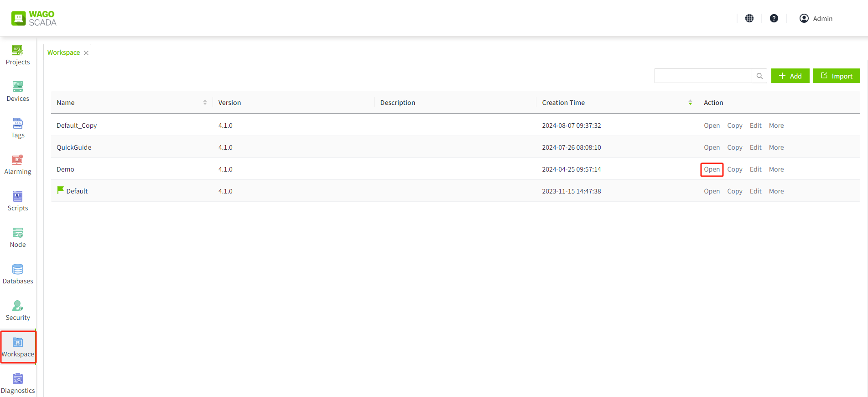Select the Tags sidebar icon
This screenshot has width=868, height=397.
point(18,128)
